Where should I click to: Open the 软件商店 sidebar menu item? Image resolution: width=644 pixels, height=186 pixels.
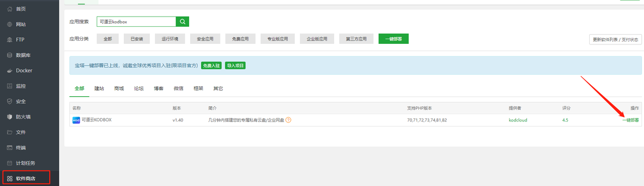(x=26, y=178)
